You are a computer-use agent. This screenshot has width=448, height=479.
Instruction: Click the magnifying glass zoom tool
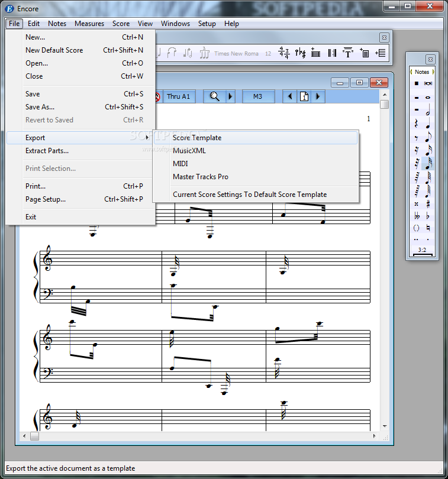pyautogui.click(x=214, y=96)
